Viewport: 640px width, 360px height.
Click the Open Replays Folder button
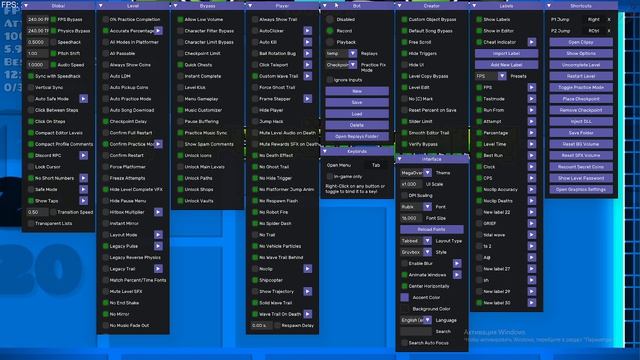(357, 136)
